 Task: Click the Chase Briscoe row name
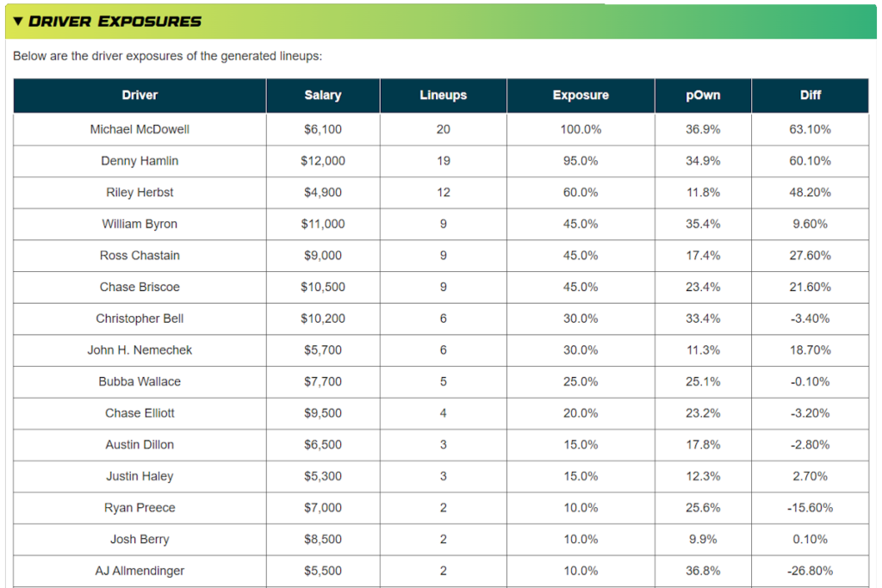[x=140, y=287]
